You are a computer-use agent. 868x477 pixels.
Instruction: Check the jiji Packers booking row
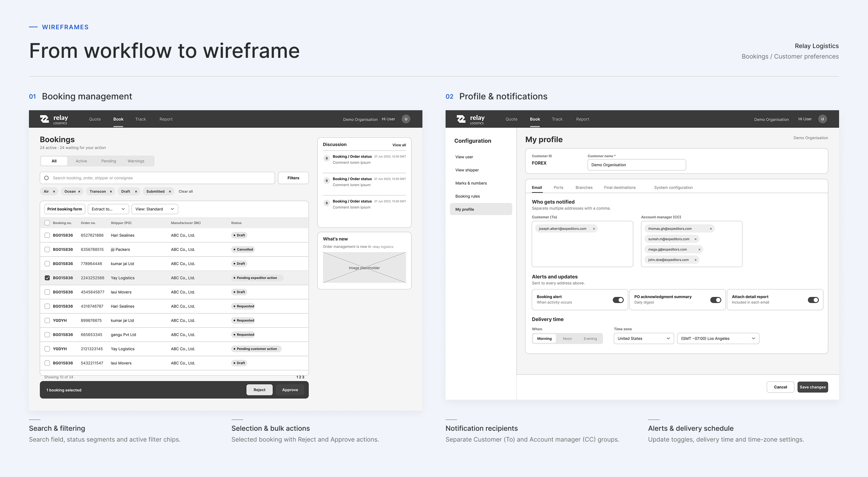[47, 249]
